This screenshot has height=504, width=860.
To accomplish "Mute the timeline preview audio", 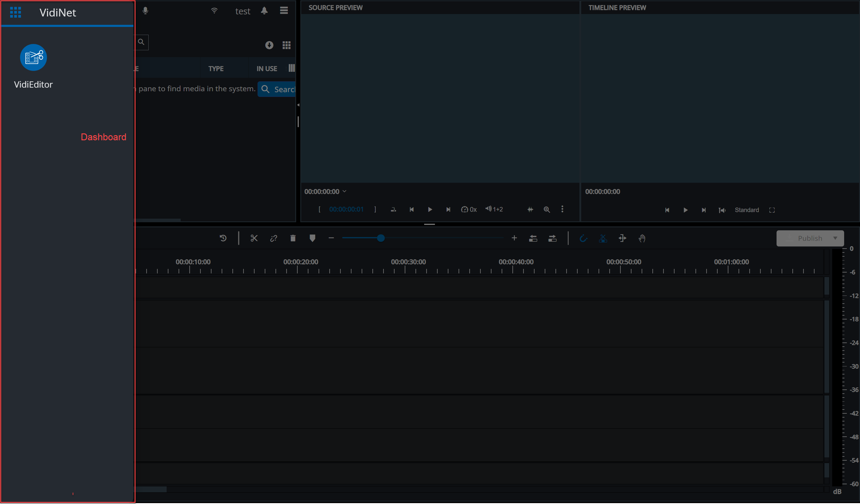I will tap(722, 210).
